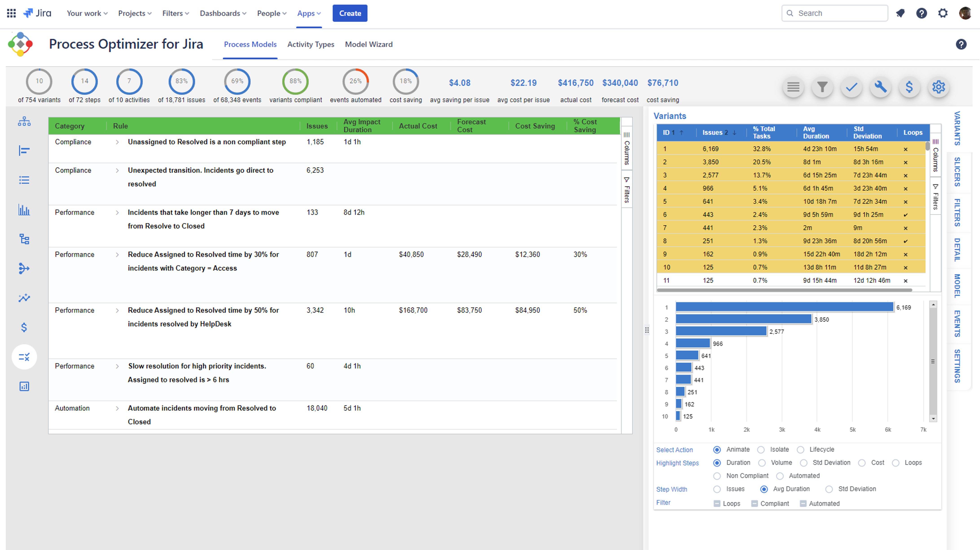This screenshot has height=550, width=980.
Task: Click the variants chart vertical scrollbar handle
Action: pos(933,361)
